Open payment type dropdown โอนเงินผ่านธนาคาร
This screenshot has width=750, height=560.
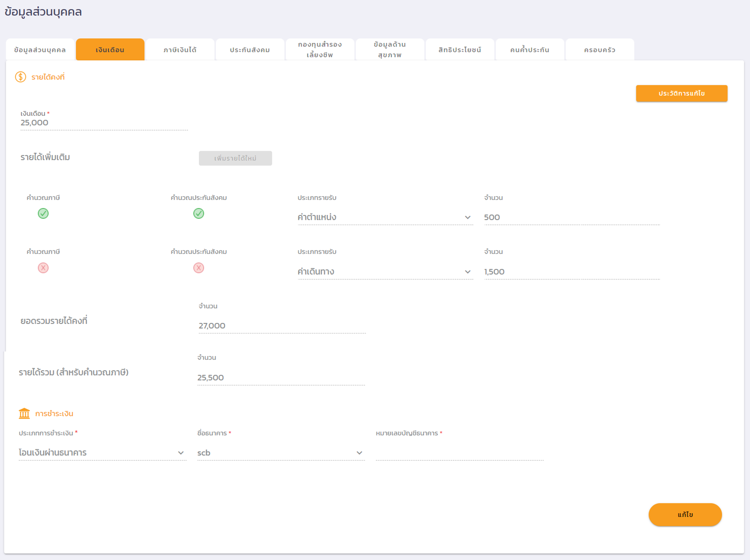102,453
